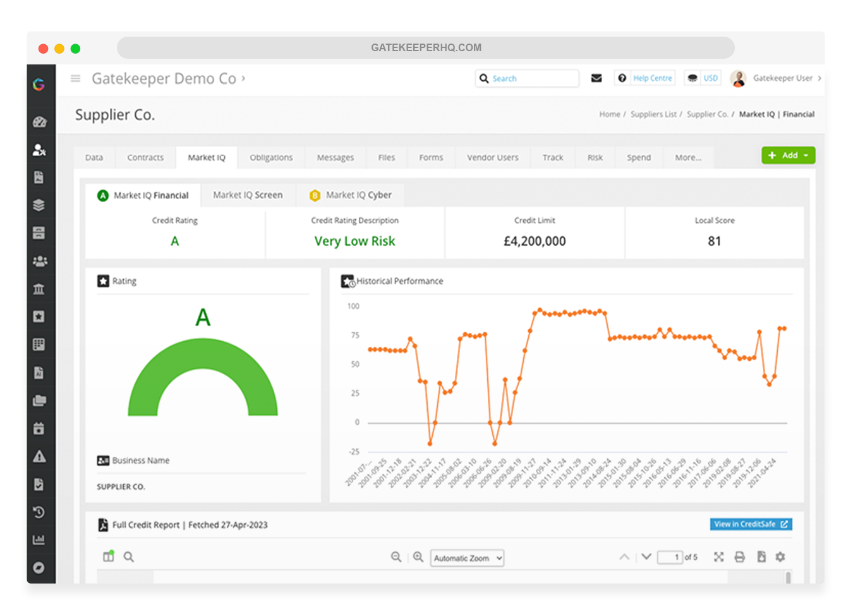Open the bank building icon in the sidebar
The image size is (853, 616).
pos(39,289)
